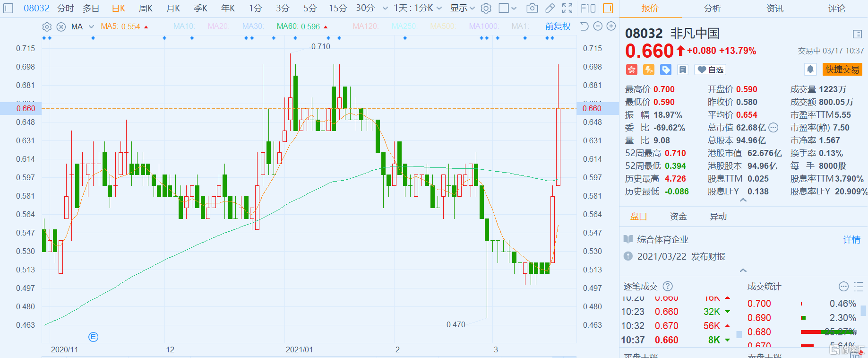Toggle MA10 moving average line
Screen dimensions: 868x358
(184, 26)
